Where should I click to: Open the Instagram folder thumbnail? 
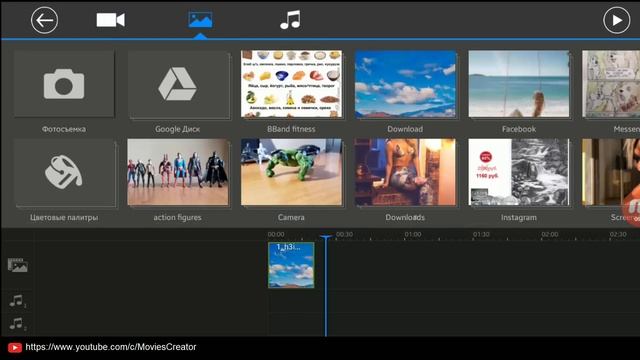(519, 172)
